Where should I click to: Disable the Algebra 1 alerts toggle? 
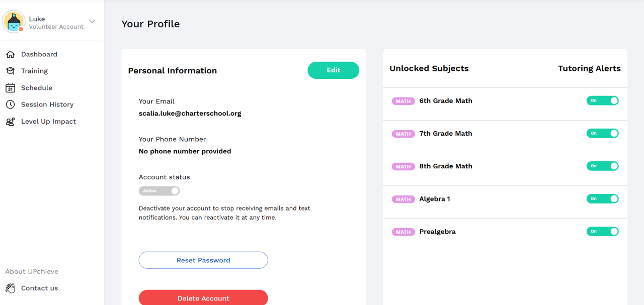pos(602,199)
